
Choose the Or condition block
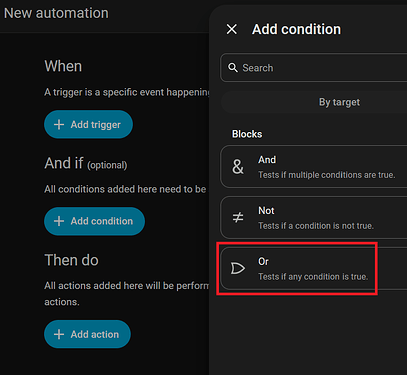tap(313, 268)
